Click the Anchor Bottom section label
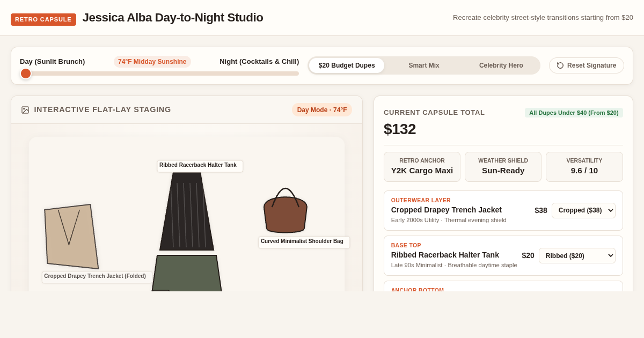Viewport: 644px width, 338px height. (x=418, y=290)
